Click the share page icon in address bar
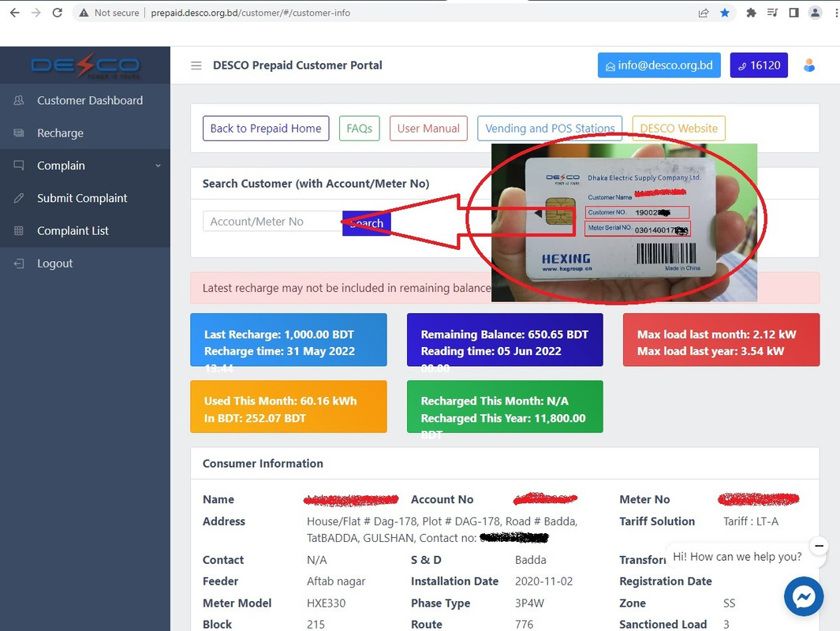The image size is (840, 631). (704, 13)
